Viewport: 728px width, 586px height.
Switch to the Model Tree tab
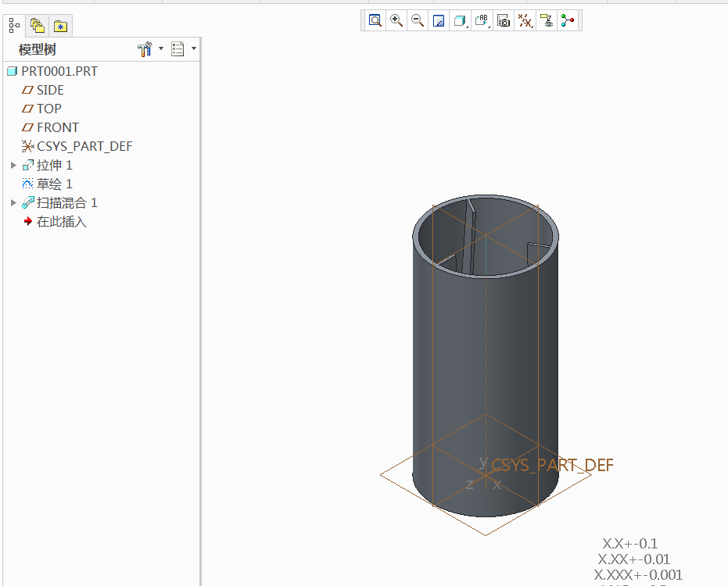[14, 26]
